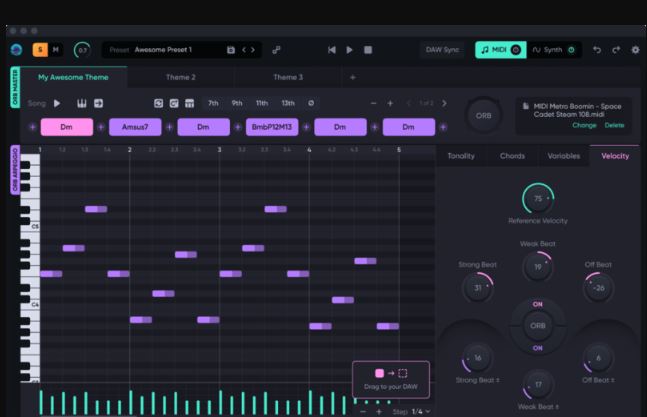
Task: Click the center ORB velocity button
Action: 537,326
